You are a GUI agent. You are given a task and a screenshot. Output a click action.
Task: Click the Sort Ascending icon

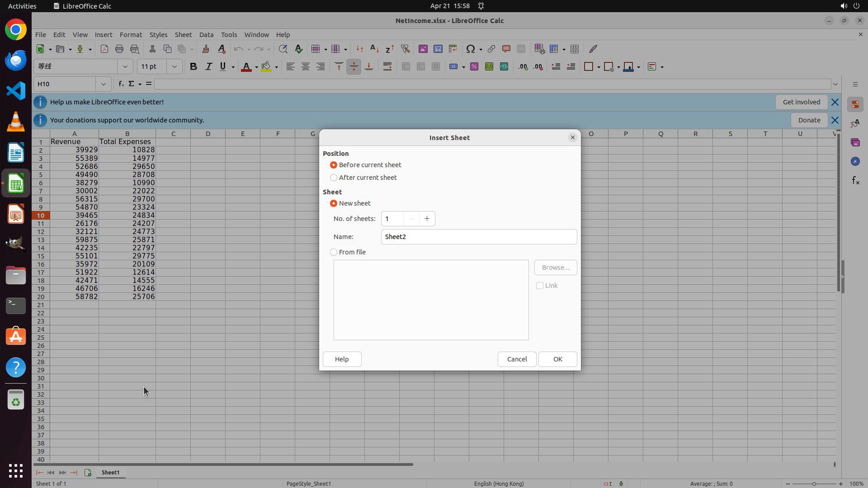click(374, 49)
